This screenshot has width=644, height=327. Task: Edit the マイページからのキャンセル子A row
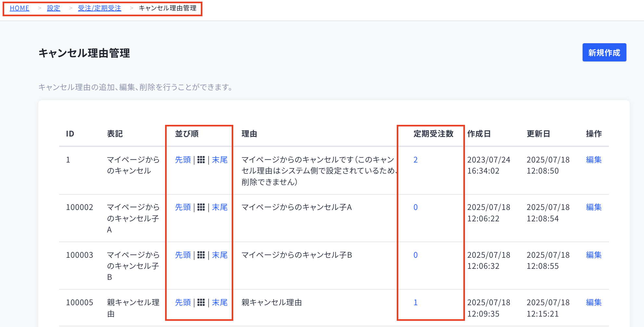click(x=594, y=207)
